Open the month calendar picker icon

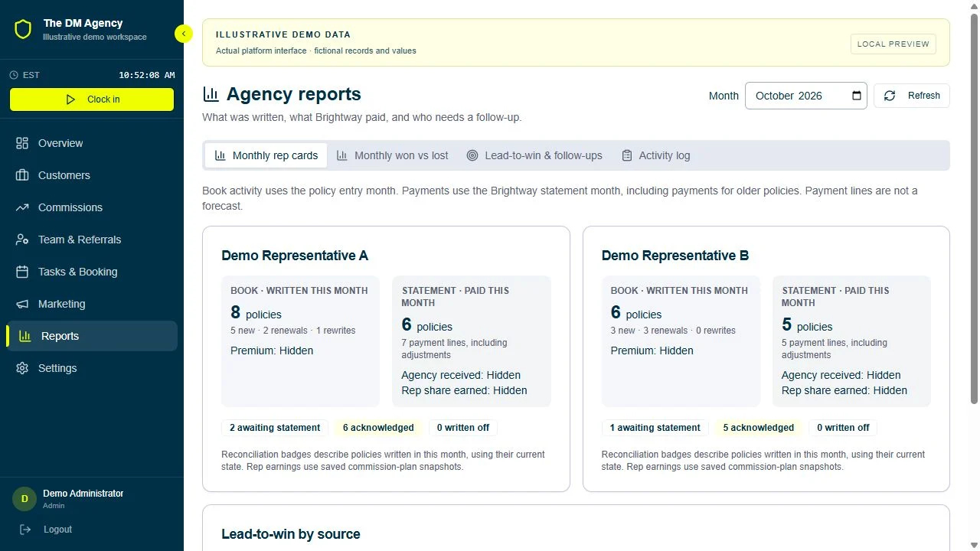pos(857,96)
